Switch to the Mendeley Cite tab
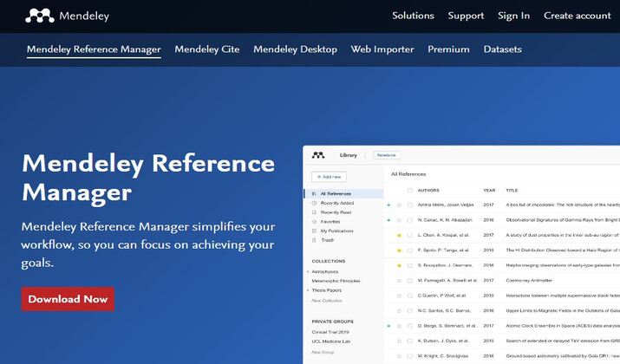620x364 pixels. click(x=207, y=49)
